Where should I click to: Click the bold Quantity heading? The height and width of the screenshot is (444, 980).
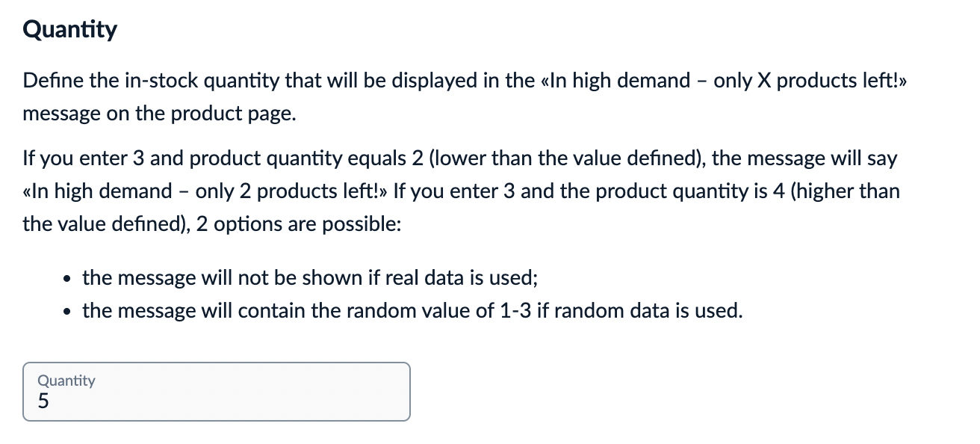[70, 30]
